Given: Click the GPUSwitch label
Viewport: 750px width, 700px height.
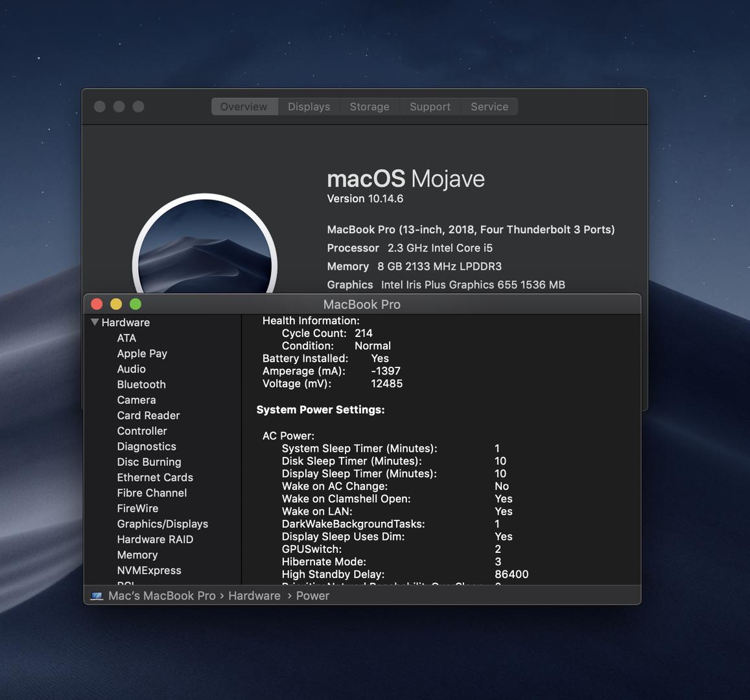Looking at the screenshot, I should click(312, 549).
